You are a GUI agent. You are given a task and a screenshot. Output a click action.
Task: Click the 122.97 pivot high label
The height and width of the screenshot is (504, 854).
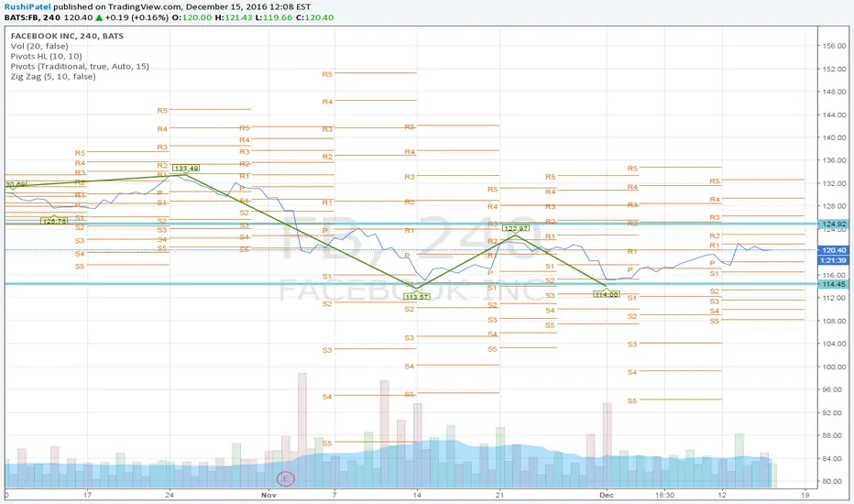click(x=515, y=228)
